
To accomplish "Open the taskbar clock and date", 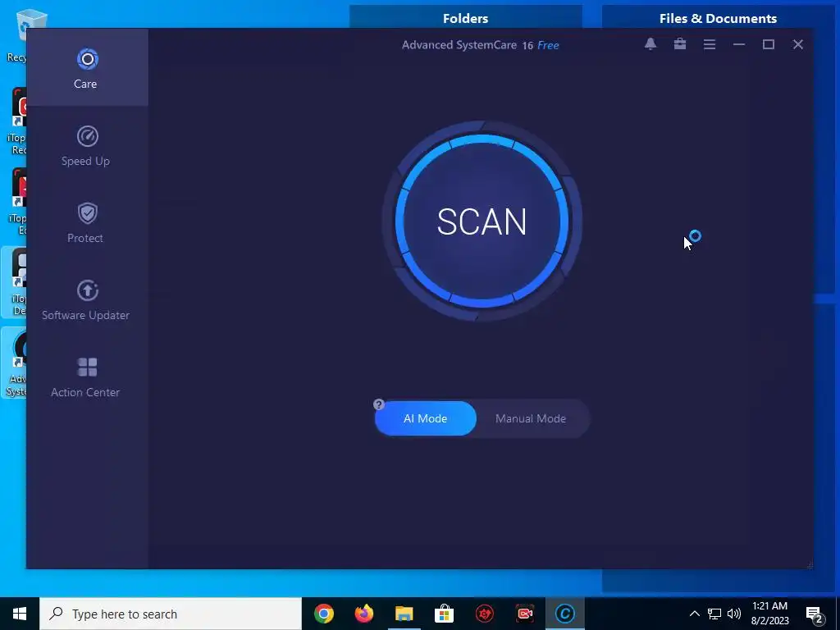I will pyautogui.click(x=769, y=614).
